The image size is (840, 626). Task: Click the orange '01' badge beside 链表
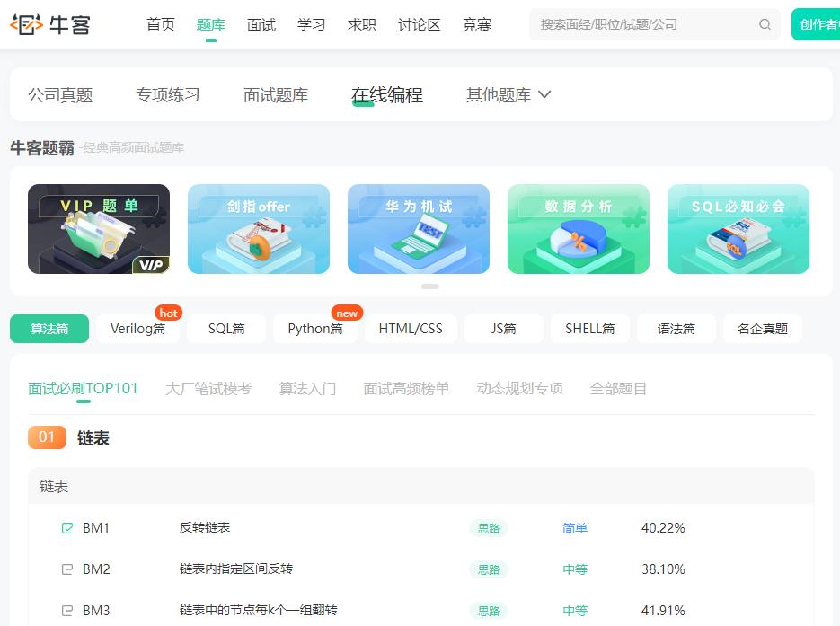47,438
